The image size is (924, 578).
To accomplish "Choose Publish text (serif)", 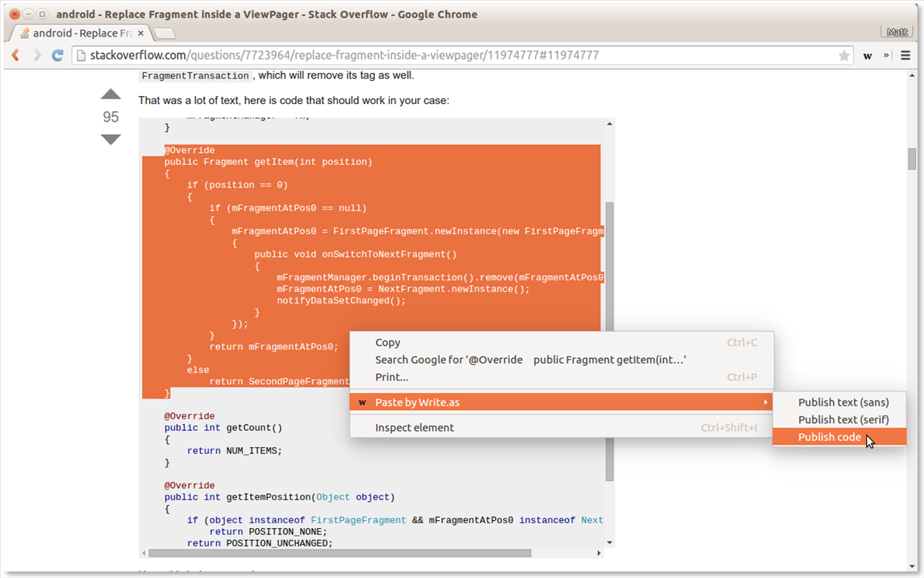I will pos(843,420).
